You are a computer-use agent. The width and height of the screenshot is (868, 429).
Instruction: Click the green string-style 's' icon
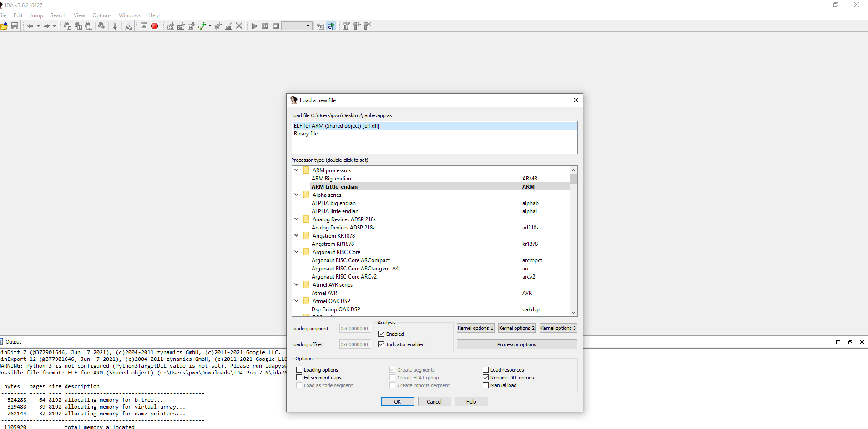[202, 26]
